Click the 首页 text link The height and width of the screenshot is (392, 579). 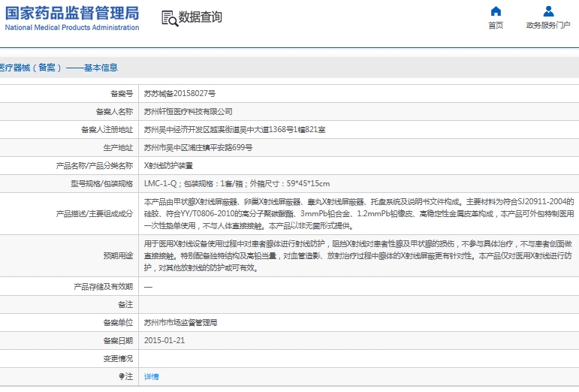click(496, 26)
